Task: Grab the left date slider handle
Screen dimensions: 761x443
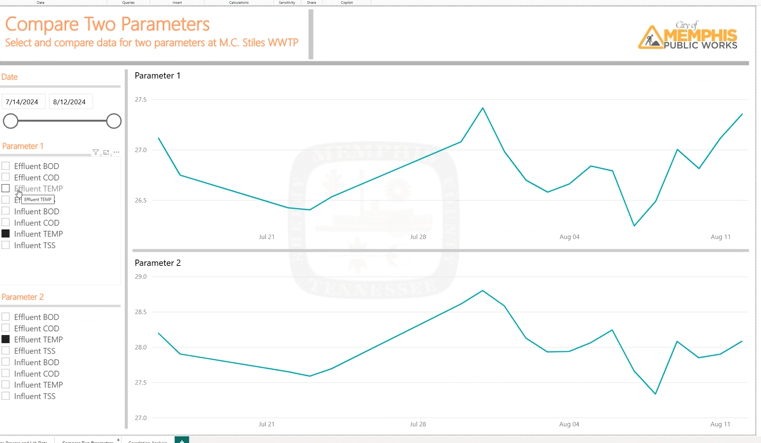Action: [x=11, y=121]
